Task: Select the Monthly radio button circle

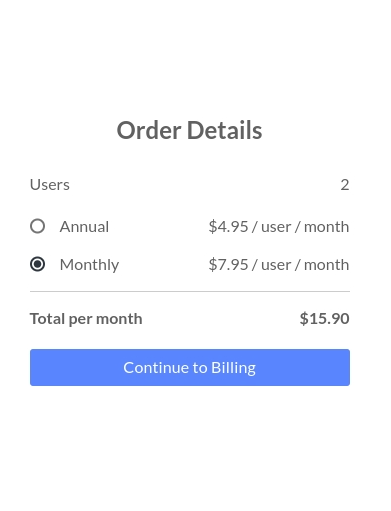Action: [x=37, y=264]
